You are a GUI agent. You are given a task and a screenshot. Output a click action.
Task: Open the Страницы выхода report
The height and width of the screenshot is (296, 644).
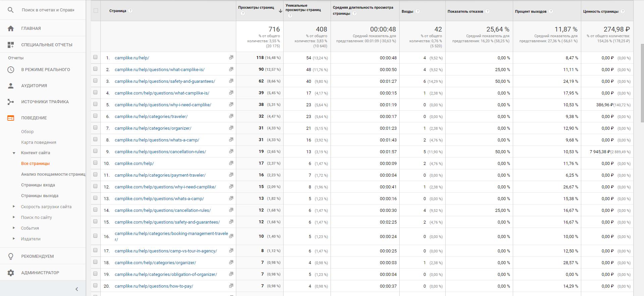tap(40, 196)
